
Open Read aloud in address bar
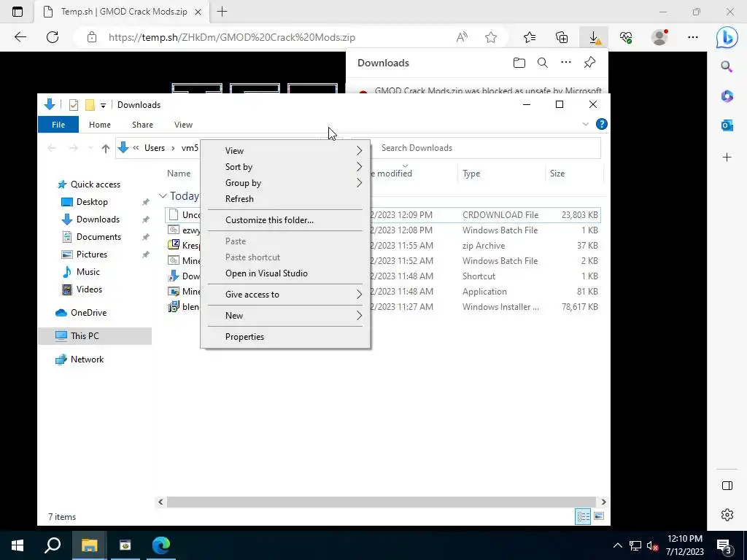[462, 37]
